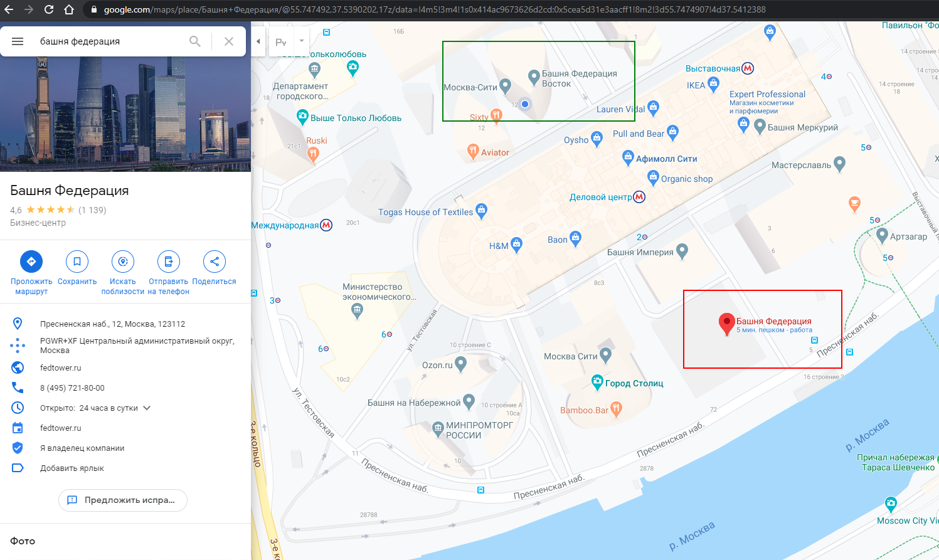Collapse the side panel with the arrow
The height and width of the screenshot is (560, 939).
tap(258, 41)
